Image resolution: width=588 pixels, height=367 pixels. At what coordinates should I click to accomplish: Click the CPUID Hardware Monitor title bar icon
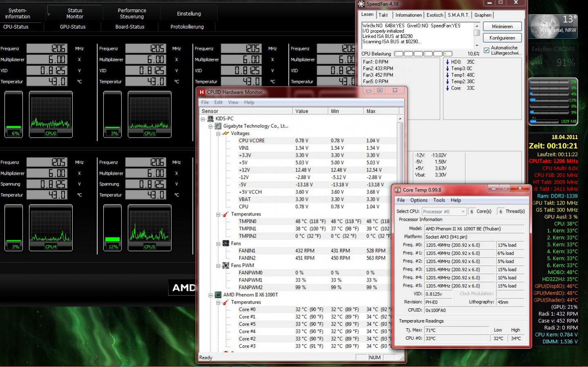coord(201,92)
